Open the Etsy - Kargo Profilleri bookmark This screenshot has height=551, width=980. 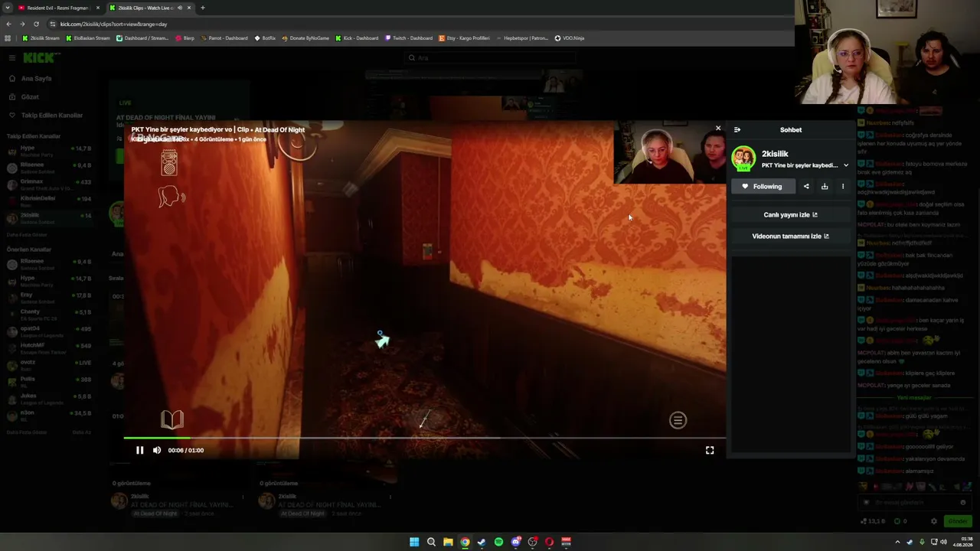pos(464,38)
